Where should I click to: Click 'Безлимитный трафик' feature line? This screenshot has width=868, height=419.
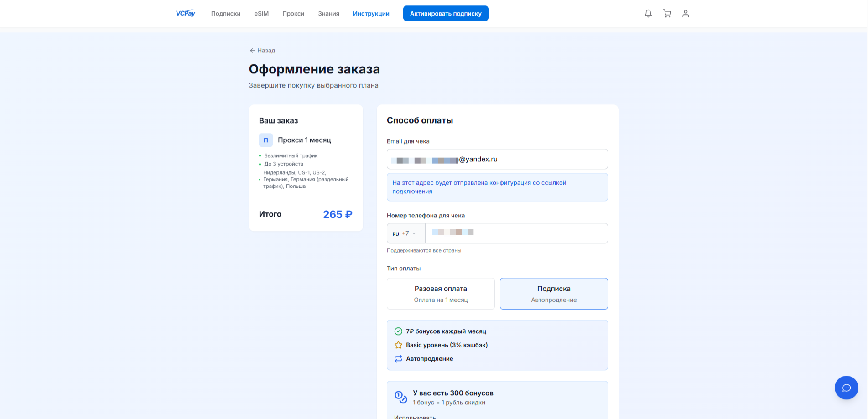point(291,156)
